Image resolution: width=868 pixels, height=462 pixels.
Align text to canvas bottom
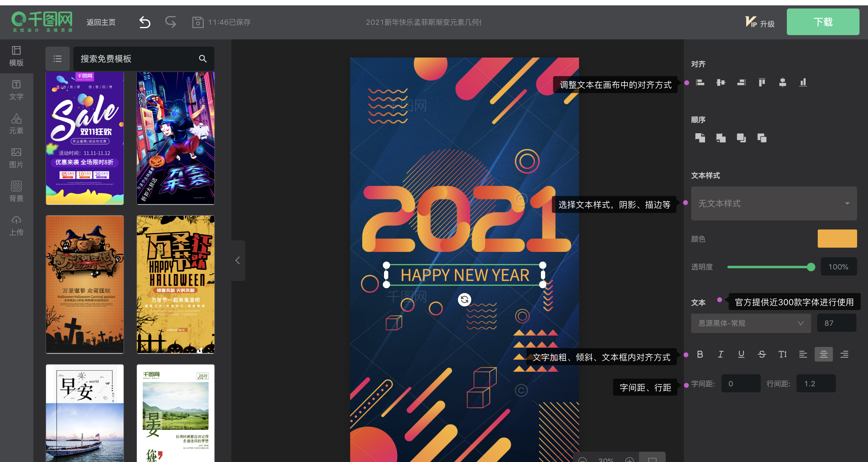(x=803, y=82)
